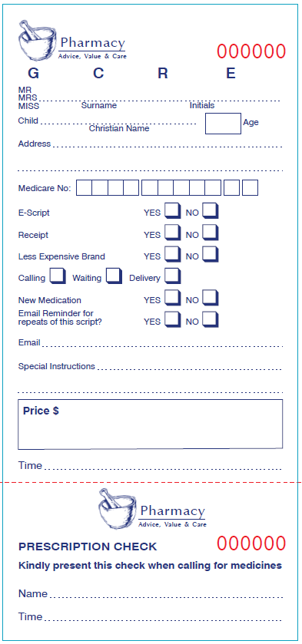Viewport: 302px width, 644px height.
Task: Click the Name line on prescription check
Action: click(x=166, y=596)
